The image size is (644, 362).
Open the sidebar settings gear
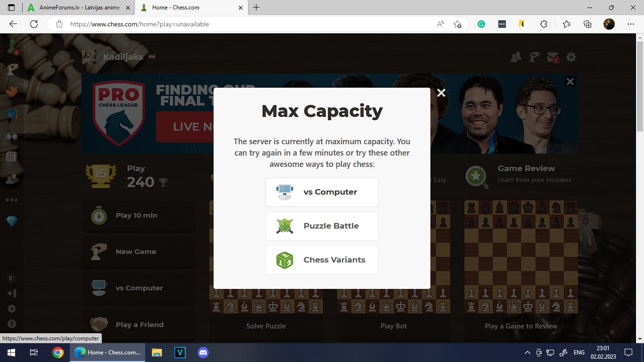(x=12, y=309)
